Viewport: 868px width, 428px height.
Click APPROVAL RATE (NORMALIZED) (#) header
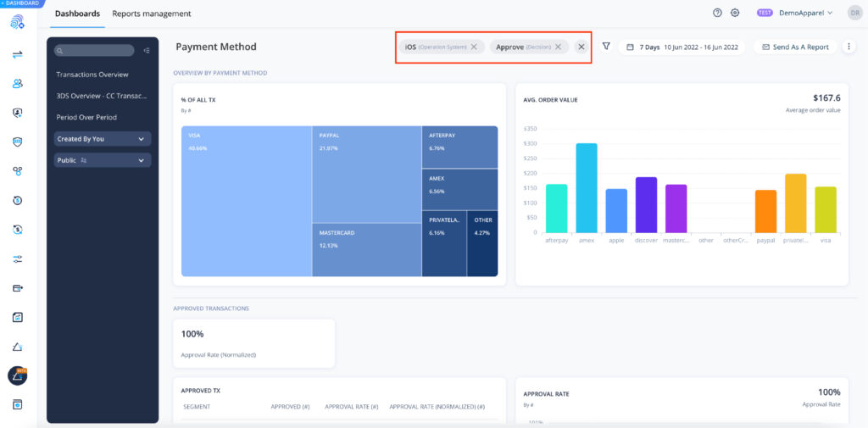click(x=437, y=407)
